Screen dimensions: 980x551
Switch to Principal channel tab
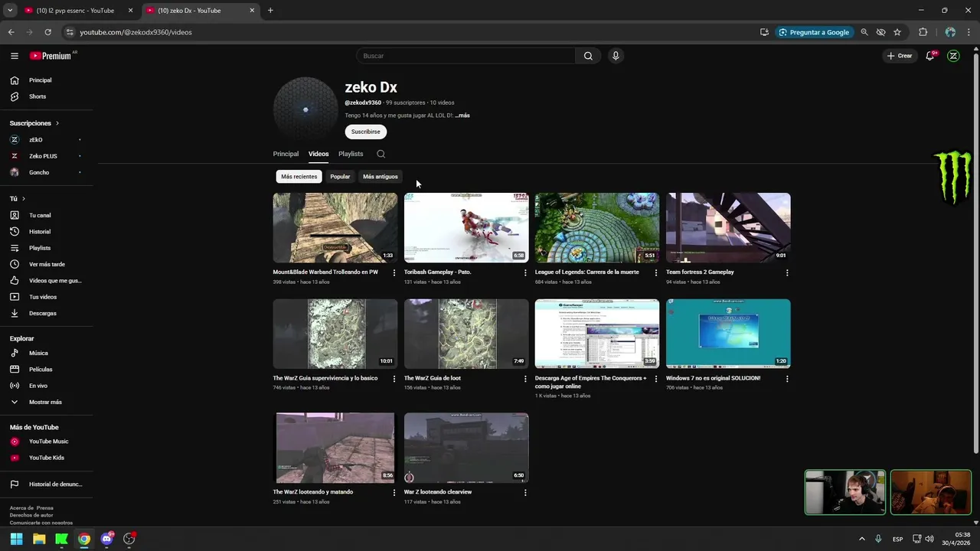(286, 154)
